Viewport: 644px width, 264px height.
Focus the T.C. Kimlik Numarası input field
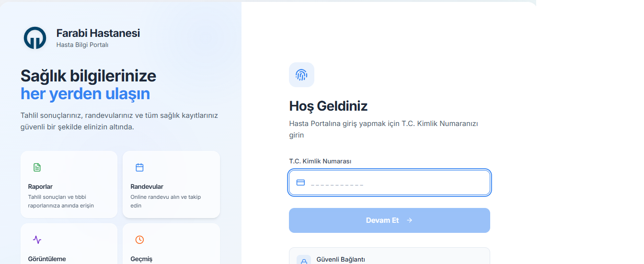390,183
